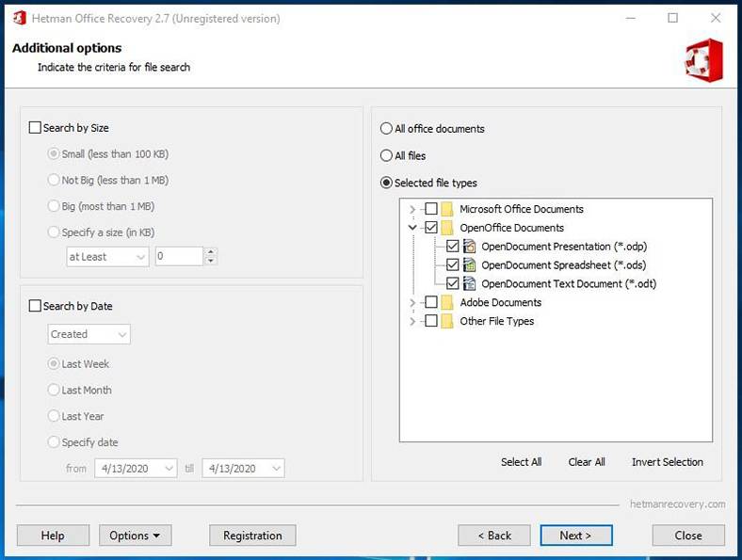Viewport: 742px width, 560px height.
Task: Check the Other File Types checkbox
Action: pos(431,321)
